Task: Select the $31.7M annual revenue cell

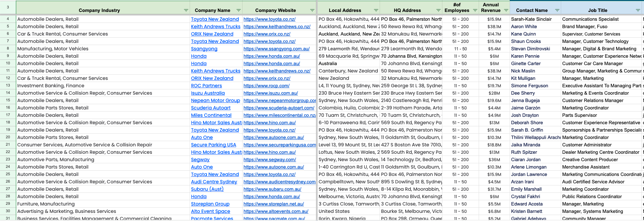Action: click(x=495, y=189)
